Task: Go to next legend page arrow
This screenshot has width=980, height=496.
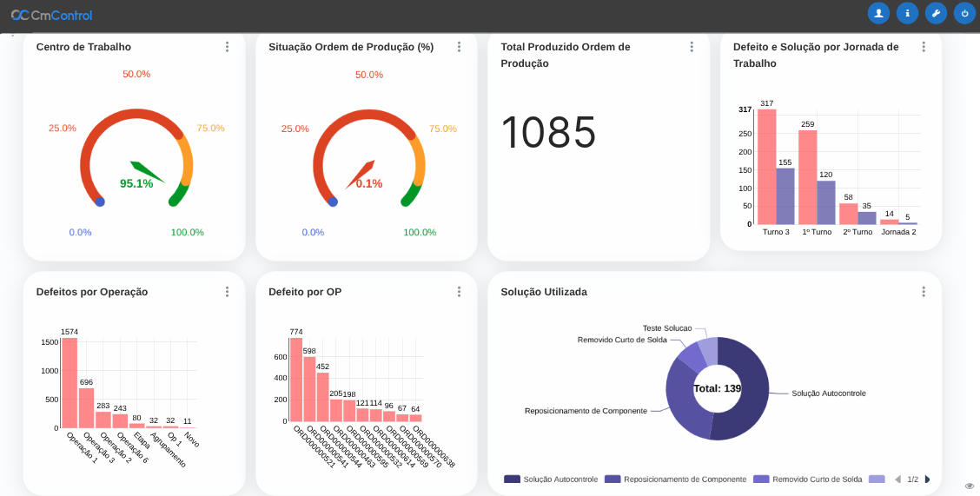Action: [927, 479]
